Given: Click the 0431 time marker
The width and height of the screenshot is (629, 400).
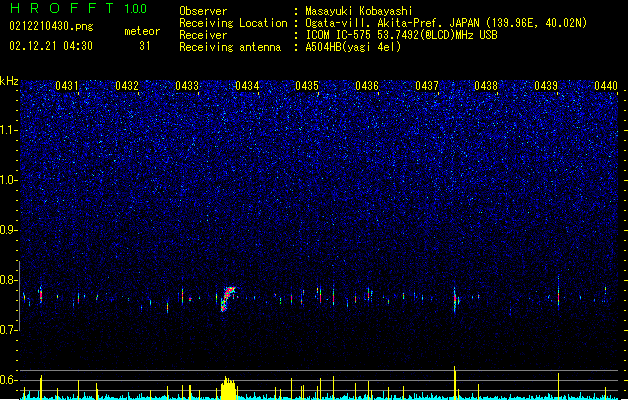Looking at the screenshot, I should [67, 86].
